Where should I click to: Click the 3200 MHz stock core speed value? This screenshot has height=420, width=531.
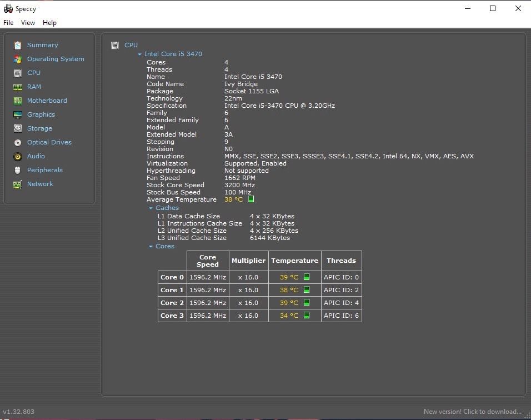coord(239,185)
